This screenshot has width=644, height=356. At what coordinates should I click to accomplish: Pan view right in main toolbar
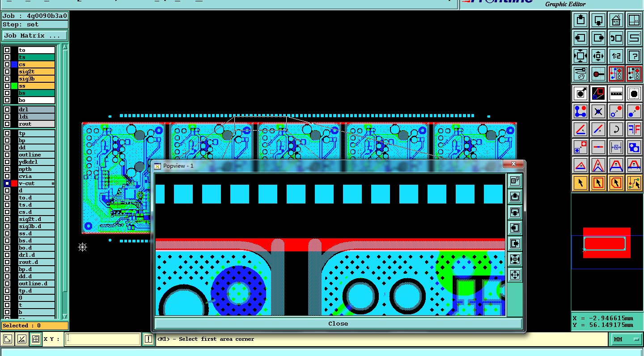pyautogui.click(x=598, y=38)
